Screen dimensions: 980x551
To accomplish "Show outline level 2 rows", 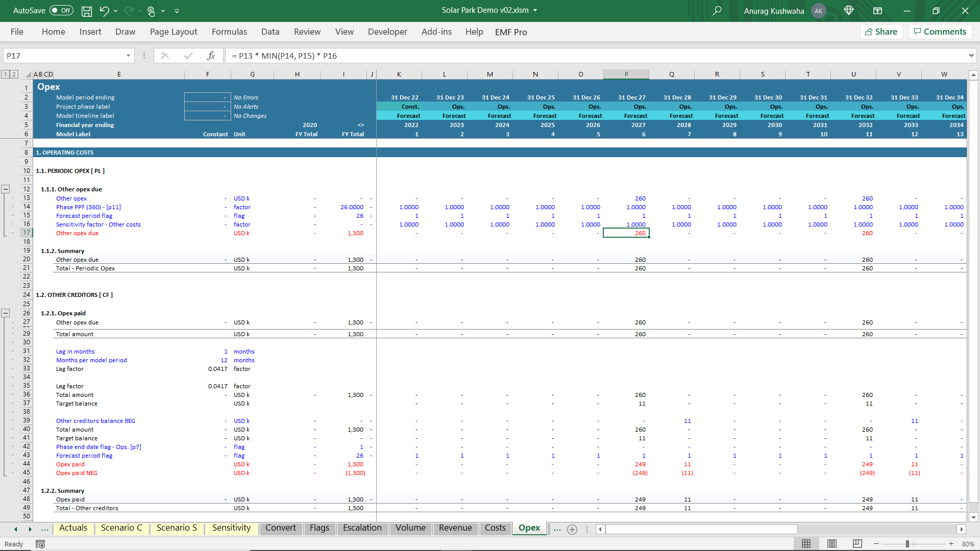I will coord(14,74).
